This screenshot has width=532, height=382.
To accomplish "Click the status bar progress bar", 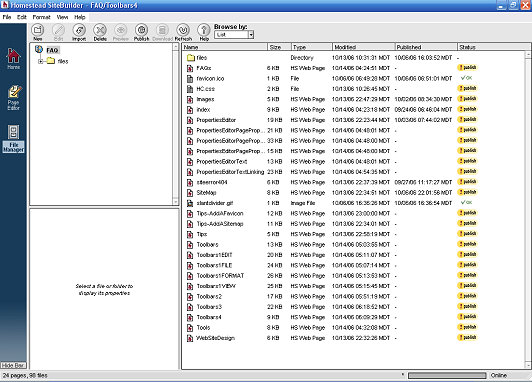I will [x=447, y=375].
